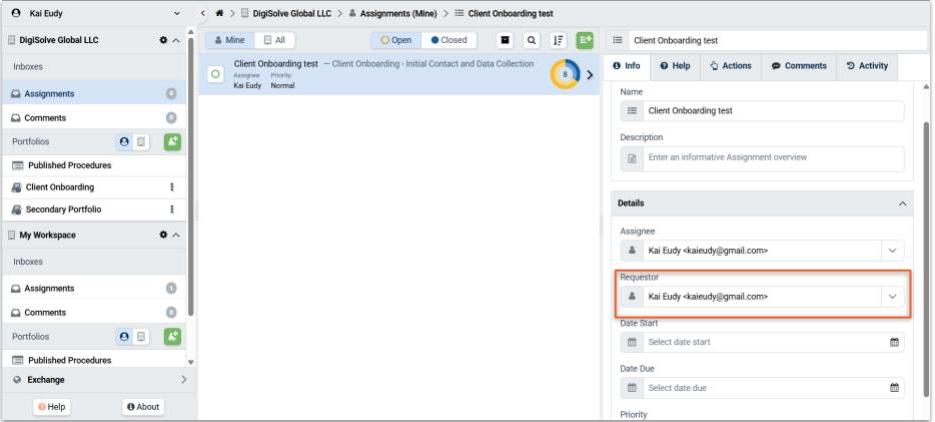Click the Date Due calendar icon
This screenshot has width=935, height=422.
(x=894, y=387)
